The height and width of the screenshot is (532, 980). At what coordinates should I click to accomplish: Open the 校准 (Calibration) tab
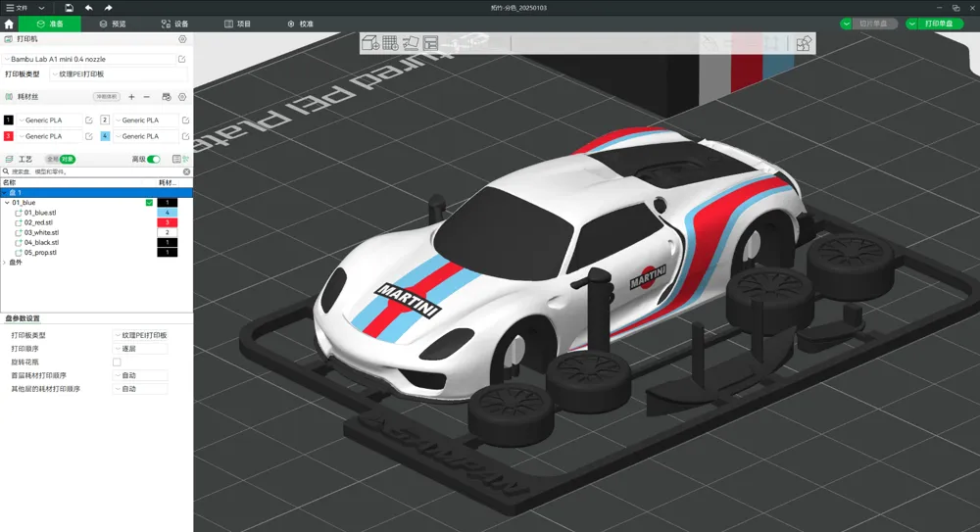[x=300, y=24]
